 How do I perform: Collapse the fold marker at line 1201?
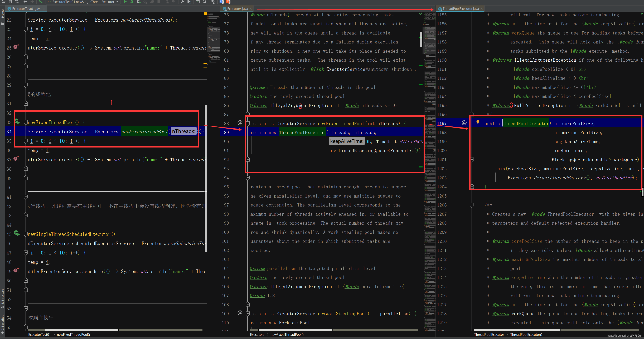coord(472,160)
